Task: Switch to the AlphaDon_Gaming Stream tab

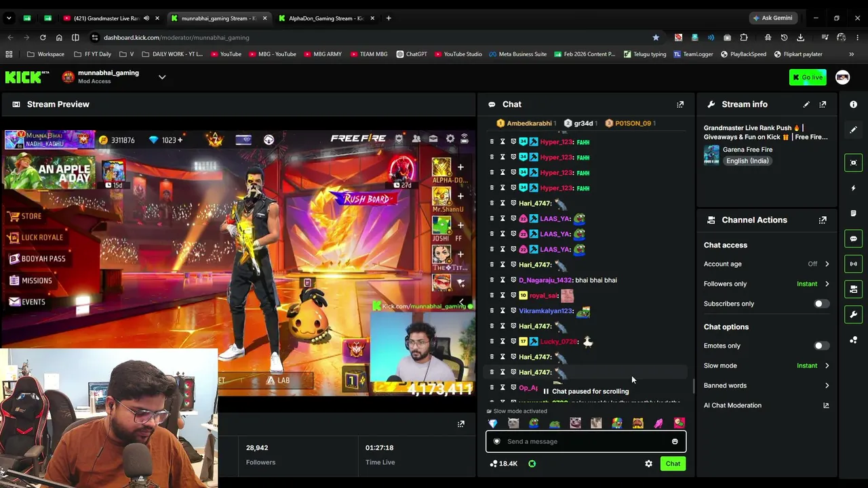Action: click(325, 18)
